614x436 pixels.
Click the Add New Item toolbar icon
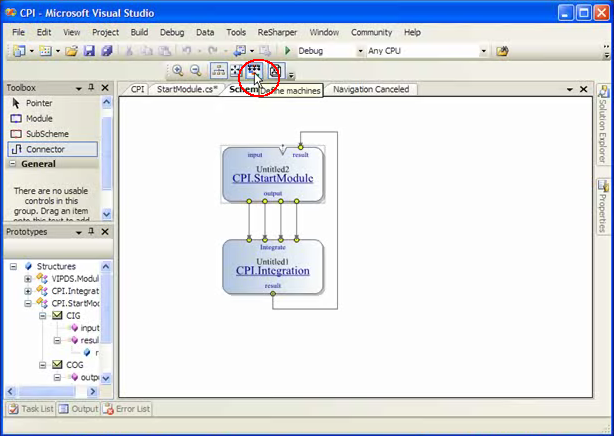pyautogui.click(x=45, y=51)
